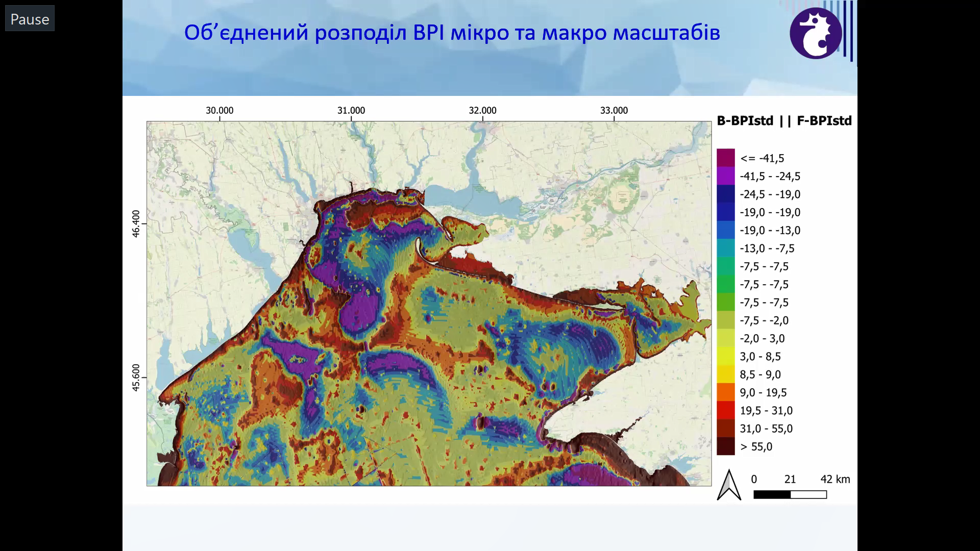Viewport: 980px width, 551px height.
Task: Click the '19,5 - 31,0' red legend swatch
Action: (725, 410)
